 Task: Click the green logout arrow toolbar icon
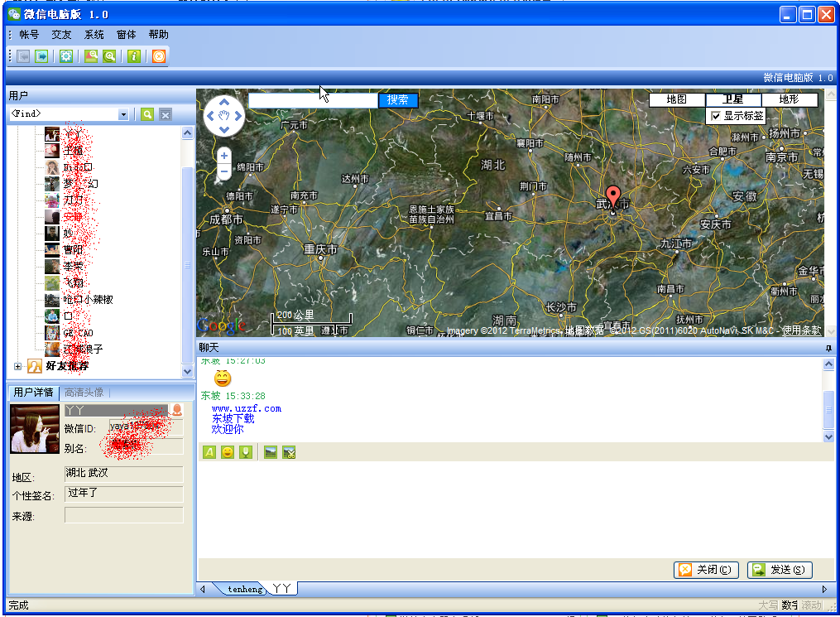pyautogui.click(x=41, y=56)
